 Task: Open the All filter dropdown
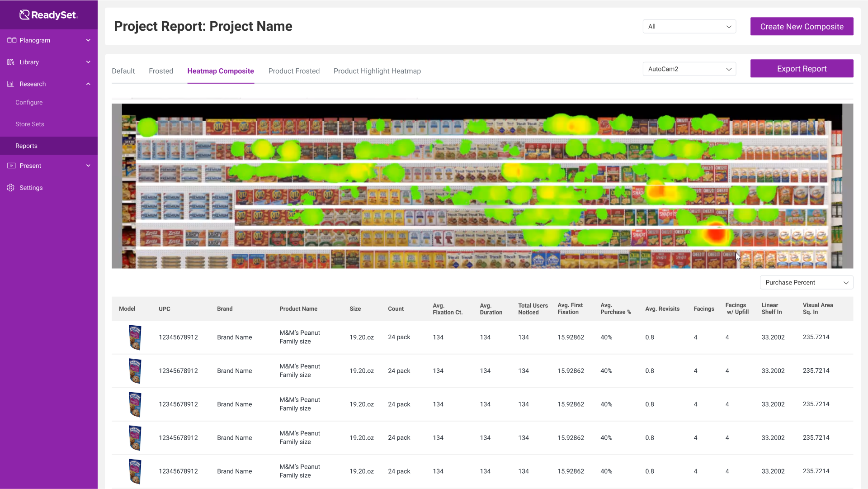coord(689,26)
